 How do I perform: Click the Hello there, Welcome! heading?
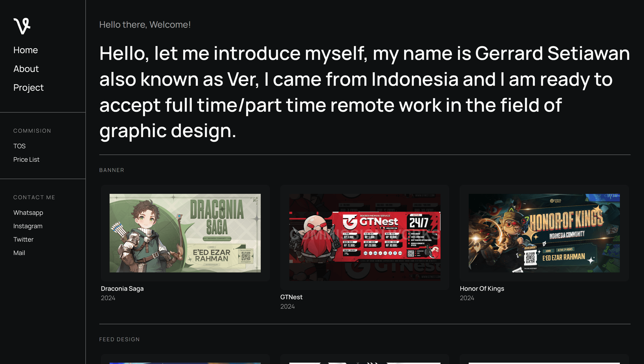point(145,25)
